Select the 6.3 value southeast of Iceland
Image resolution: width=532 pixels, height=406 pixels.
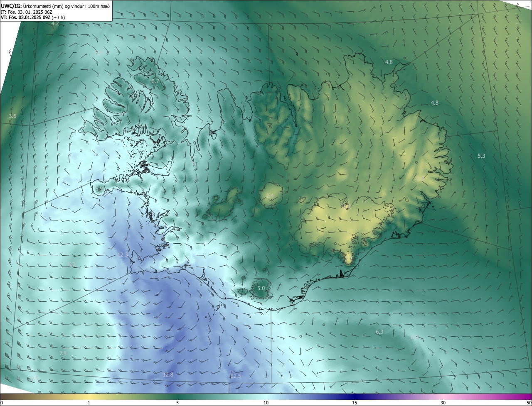379,332
